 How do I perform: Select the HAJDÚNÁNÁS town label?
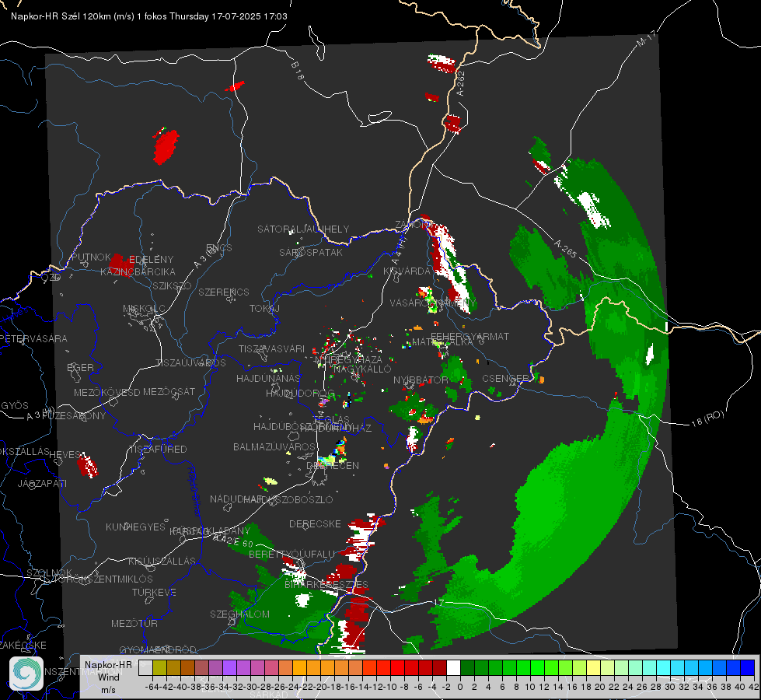(x=268, y=378)
